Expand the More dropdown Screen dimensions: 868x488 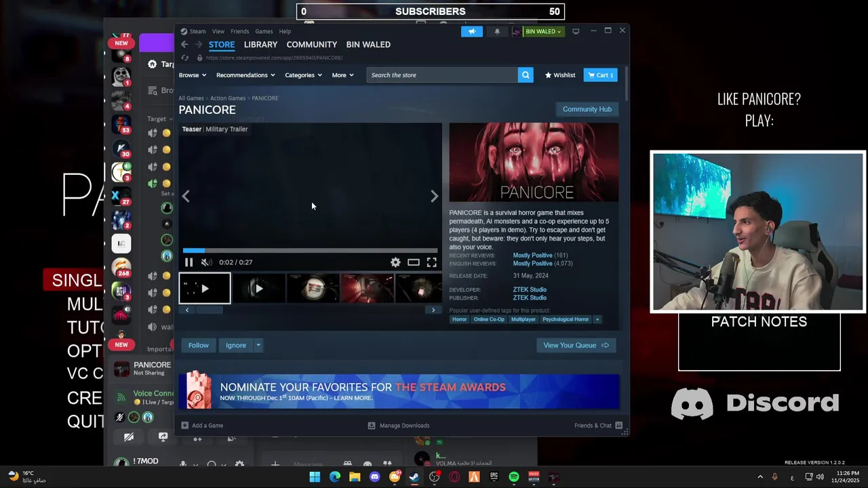[x=342, y=75]
